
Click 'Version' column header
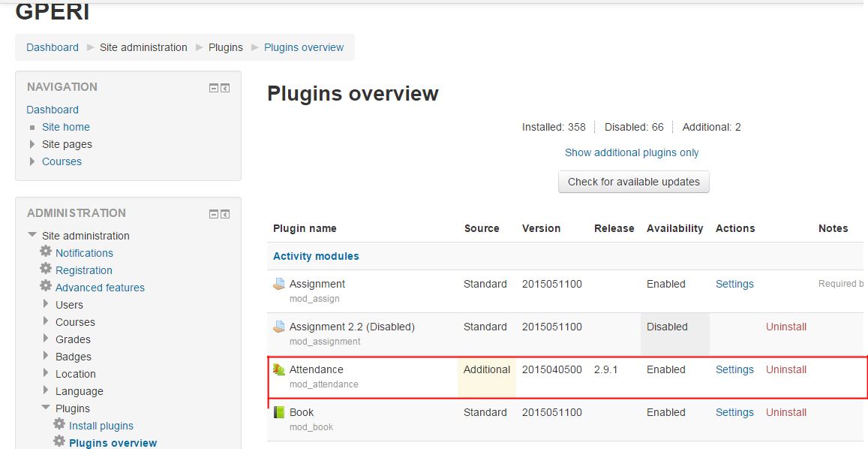click(x=542, y=228)
